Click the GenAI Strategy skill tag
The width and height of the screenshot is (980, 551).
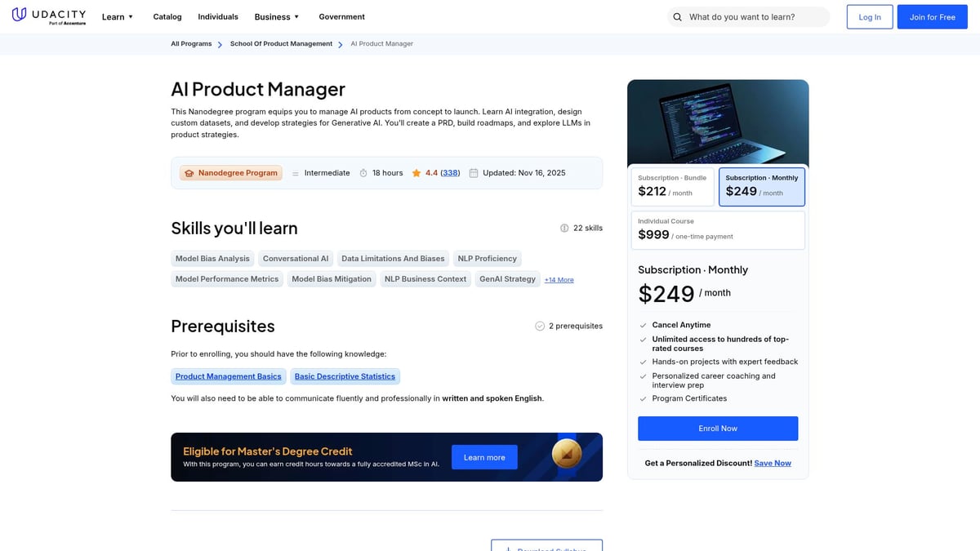pyautogui.click(x=507, y=279)
